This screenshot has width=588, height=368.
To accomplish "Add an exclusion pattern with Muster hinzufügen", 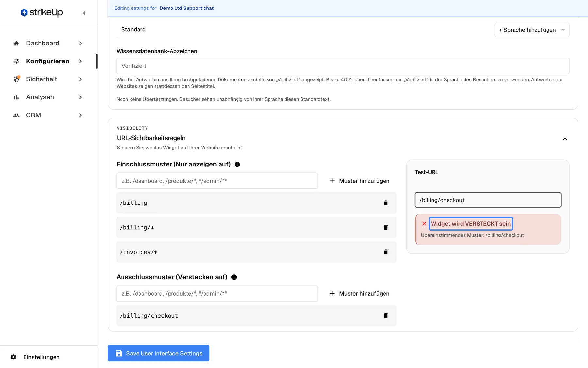I will pos(359,294).
